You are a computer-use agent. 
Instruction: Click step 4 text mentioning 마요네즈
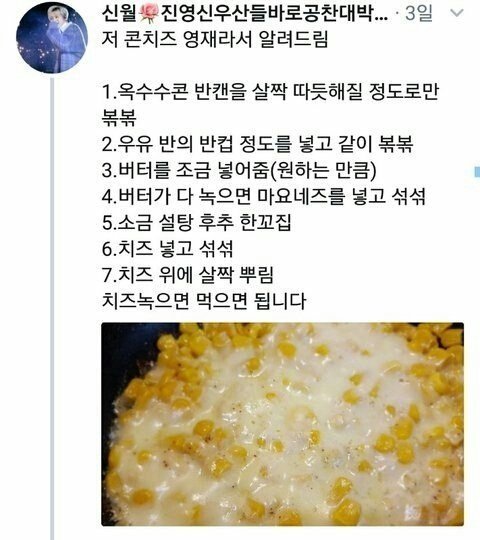tap(264, 197)
